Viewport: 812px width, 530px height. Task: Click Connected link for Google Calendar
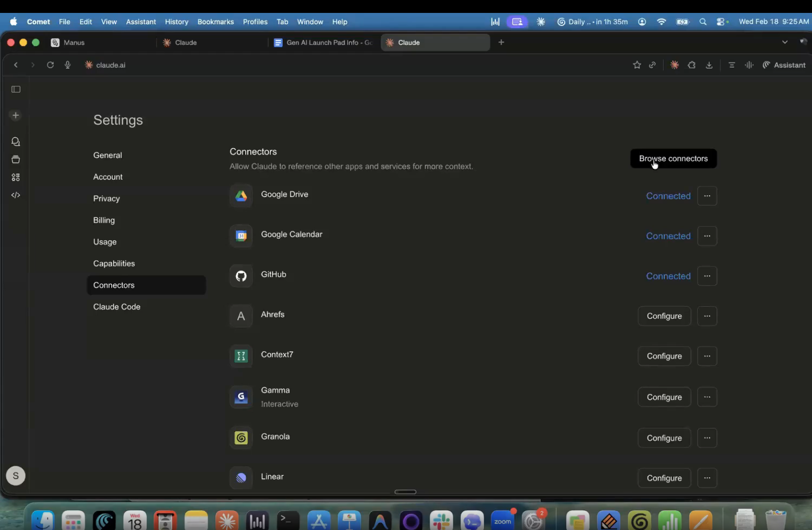coord(668,236)
